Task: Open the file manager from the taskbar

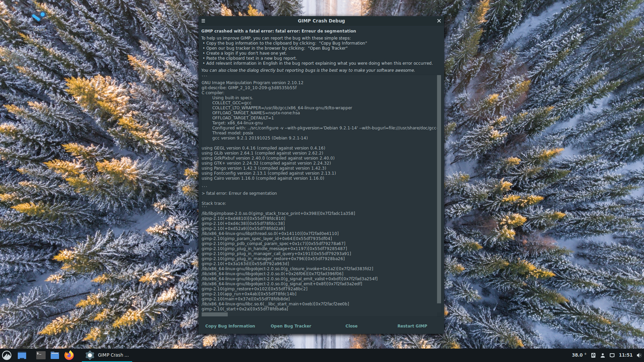Action: click(55, 355)
